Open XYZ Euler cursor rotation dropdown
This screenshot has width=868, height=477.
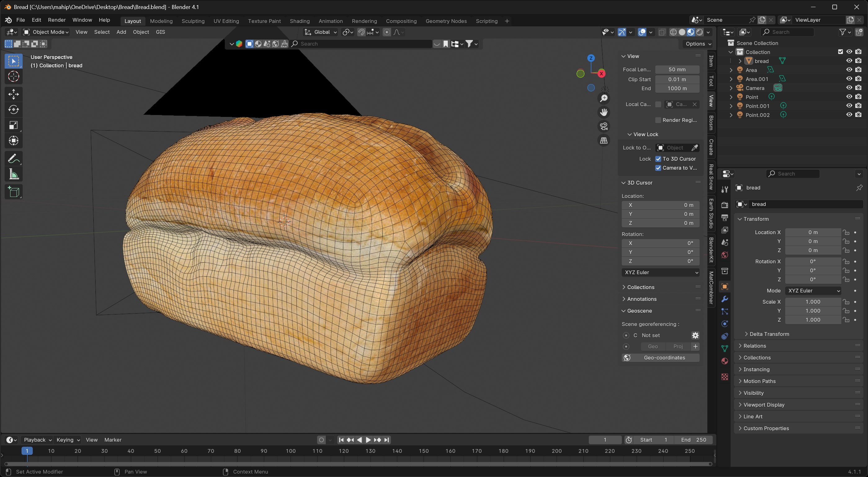[661, 272]
